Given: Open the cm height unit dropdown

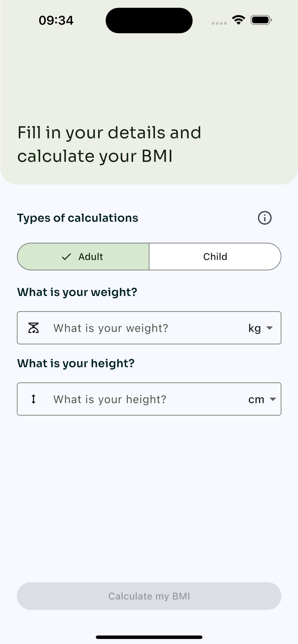Looking at the screenshot, I should 262,399.
